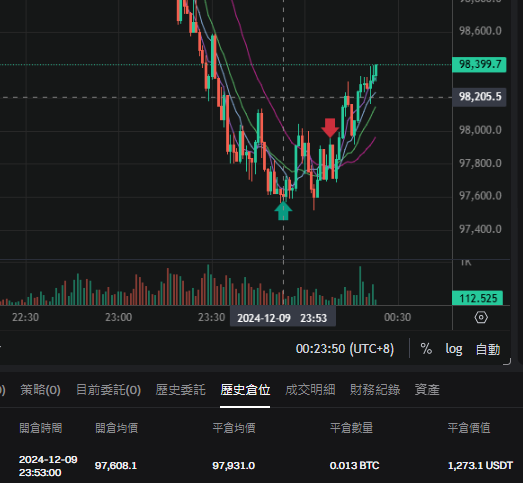Open chart settings hexagon icon

481,317
